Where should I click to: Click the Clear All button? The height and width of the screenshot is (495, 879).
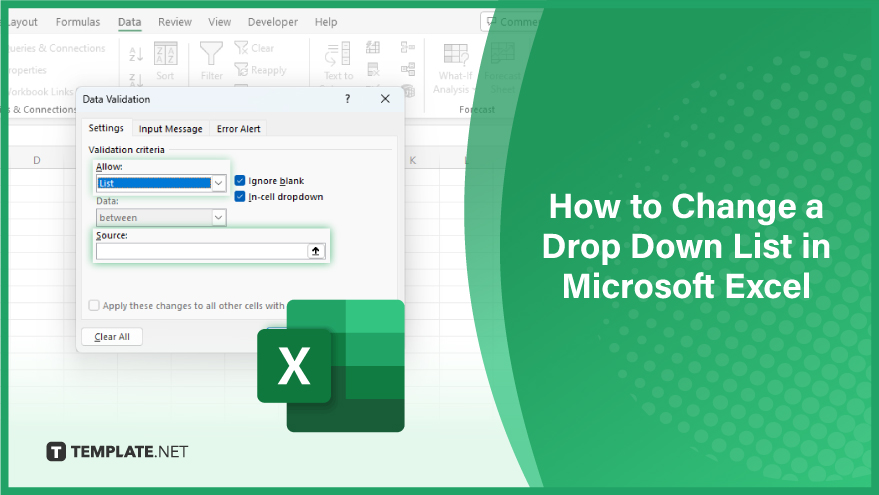pos(112,336)
